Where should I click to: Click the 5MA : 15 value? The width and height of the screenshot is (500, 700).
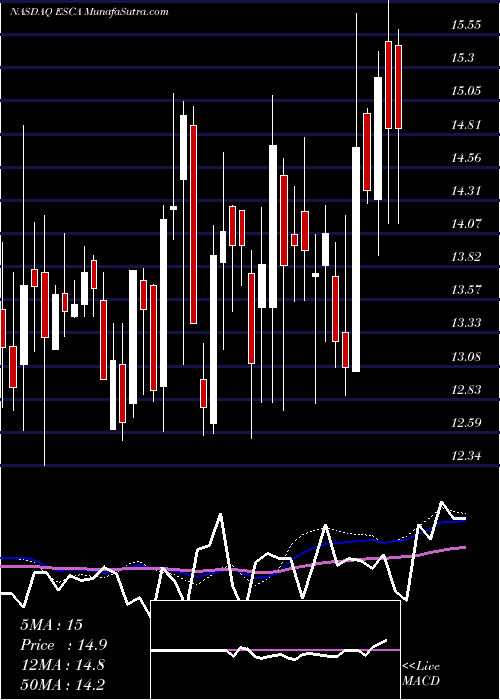pyautogui.click(x=51, y=625)
